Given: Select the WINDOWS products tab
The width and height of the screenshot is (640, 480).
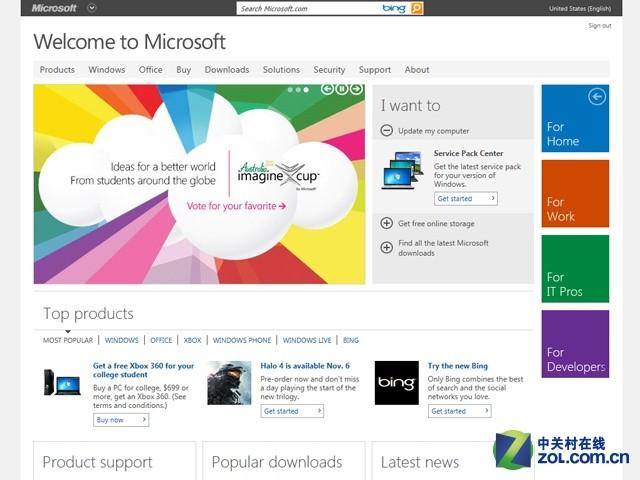Looking at the screenshot, I should point(122,340).
